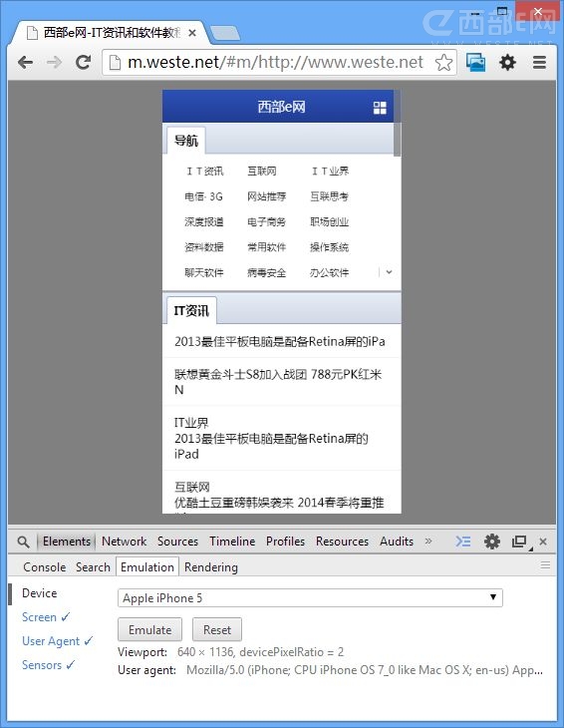Select the Screen emulation section
The image size is (564, 728).
pyautogui.click(x=46, y=617)
